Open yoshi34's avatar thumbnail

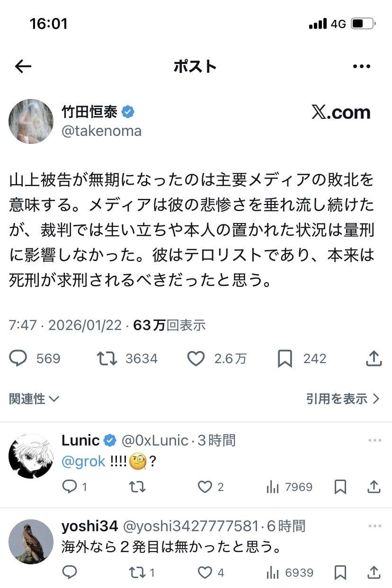31,541
